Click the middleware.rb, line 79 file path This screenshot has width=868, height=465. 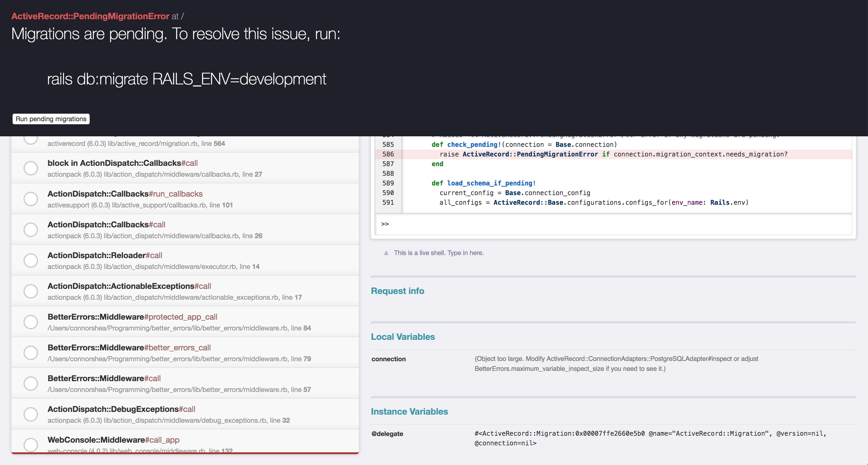click(x=179, y=359)
